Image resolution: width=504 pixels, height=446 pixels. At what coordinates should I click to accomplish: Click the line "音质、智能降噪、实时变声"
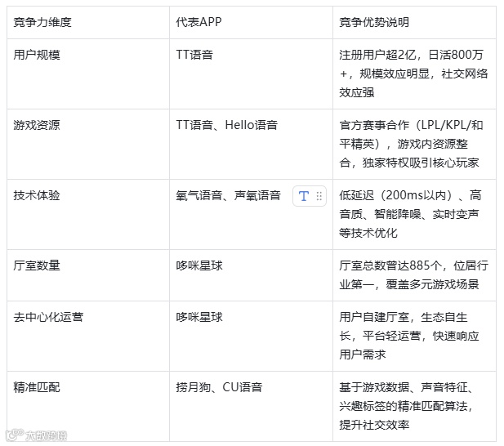coord(409,214)
